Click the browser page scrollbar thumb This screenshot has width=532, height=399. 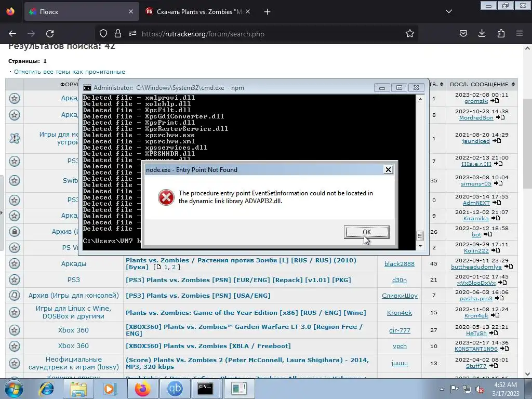pos(527,144)
